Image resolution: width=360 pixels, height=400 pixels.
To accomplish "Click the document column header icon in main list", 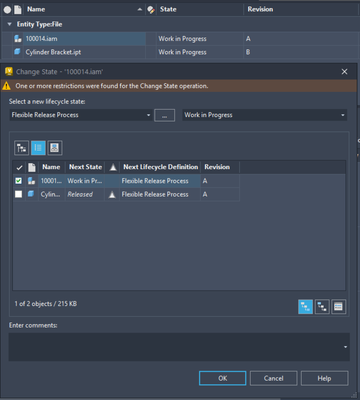I will 18,10.
